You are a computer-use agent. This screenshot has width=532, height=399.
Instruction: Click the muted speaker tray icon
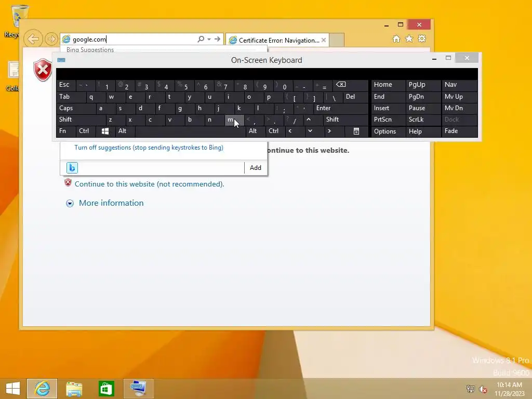[483, 389]
